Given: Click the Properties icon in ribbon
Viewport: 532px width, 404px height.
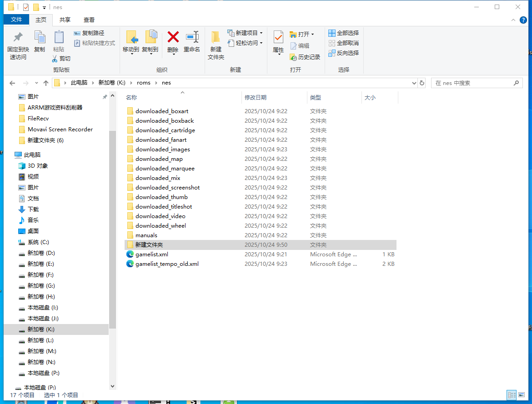Looking at the screenshot, I should tap(278, 37).
